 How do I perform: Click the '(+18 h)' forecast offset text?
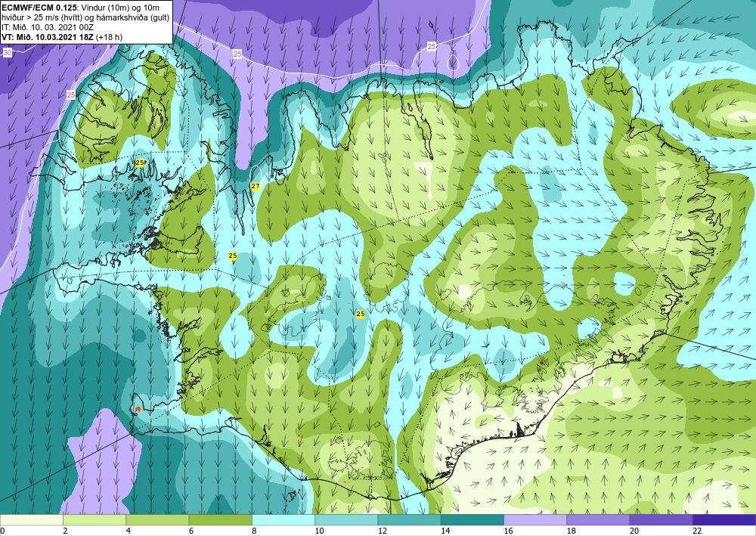(x=110, y=36)
